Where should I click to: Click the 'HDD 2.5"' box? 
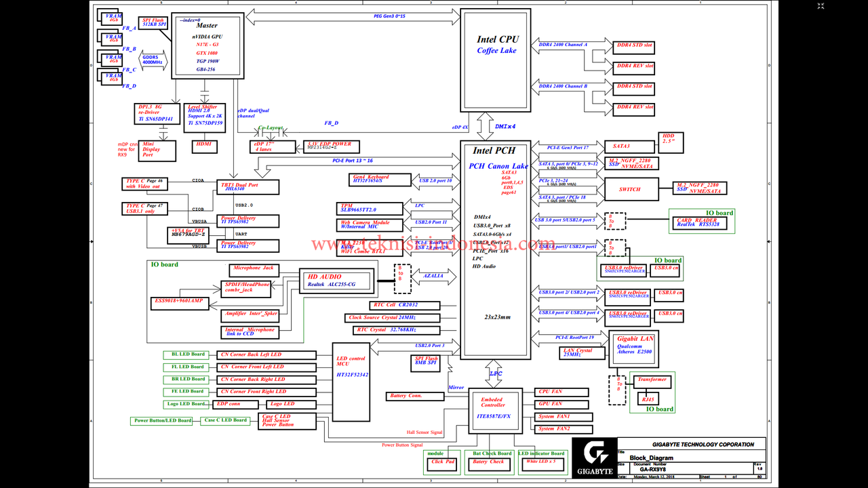pos(671,142)
